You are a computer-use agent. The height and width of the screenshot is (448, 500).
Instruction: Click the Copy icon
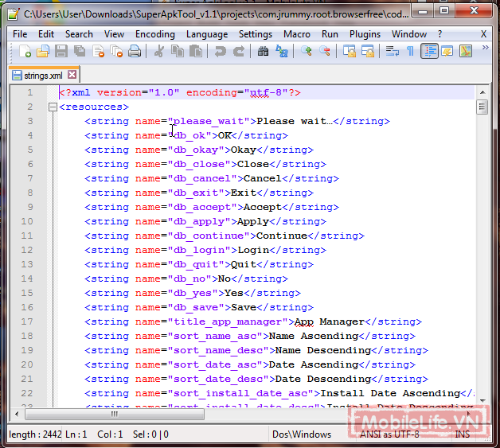[178, 51]
